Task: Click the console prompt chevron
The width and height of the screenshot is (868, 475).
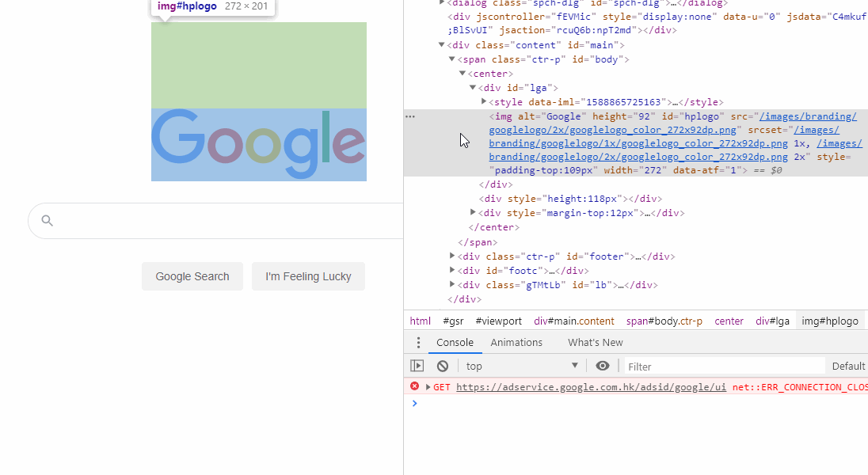Action: pyautogui.click(x=414, y=404)
